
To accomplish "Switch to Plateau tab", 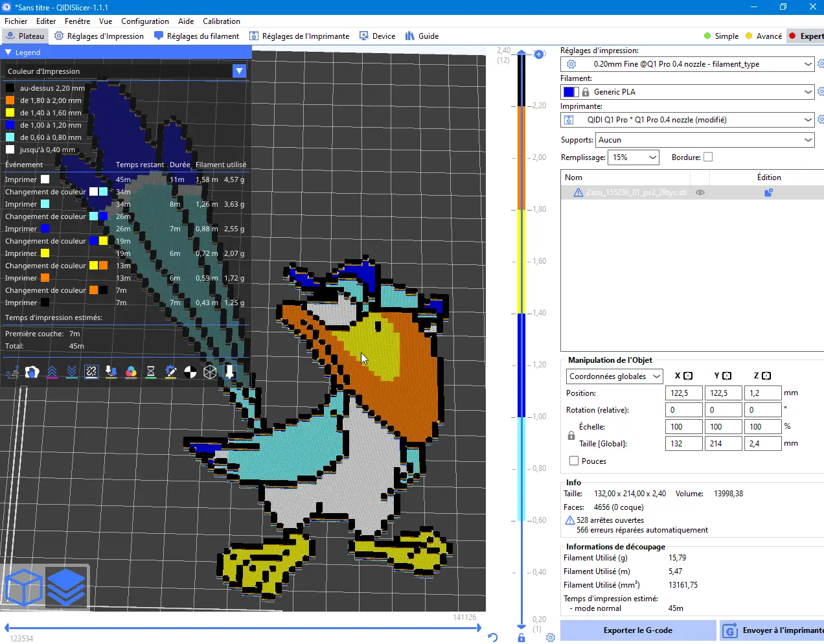I will (25, 36).
